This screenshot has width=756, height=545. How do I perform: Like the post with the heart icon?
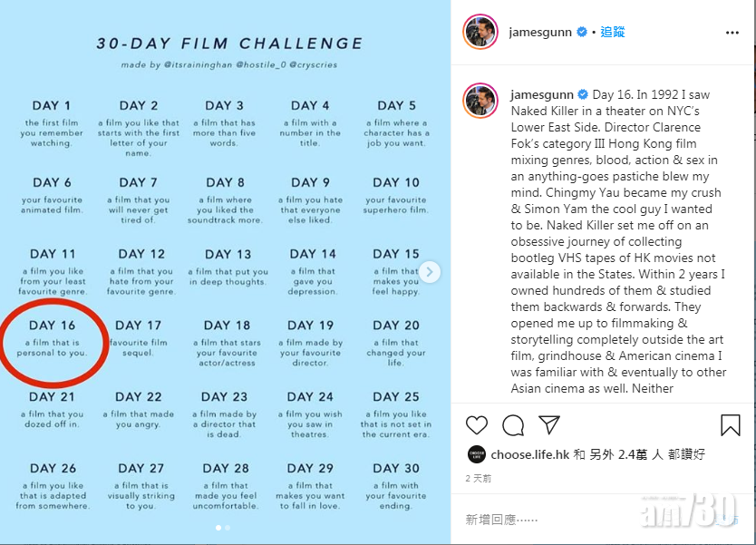(x=477, y=425)
